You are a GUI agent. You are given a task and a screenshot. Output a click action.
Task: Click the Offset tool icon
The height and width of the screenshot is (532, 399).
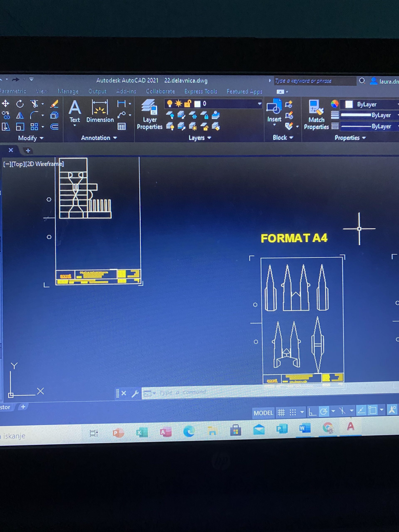pyautogui.click(x=54, y=127)
